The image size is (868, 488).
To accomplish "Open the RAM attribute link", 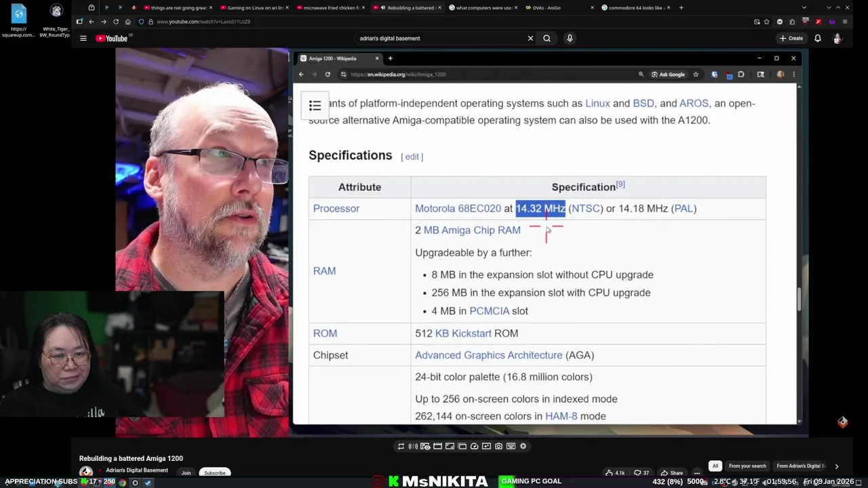I will point(324,271).
